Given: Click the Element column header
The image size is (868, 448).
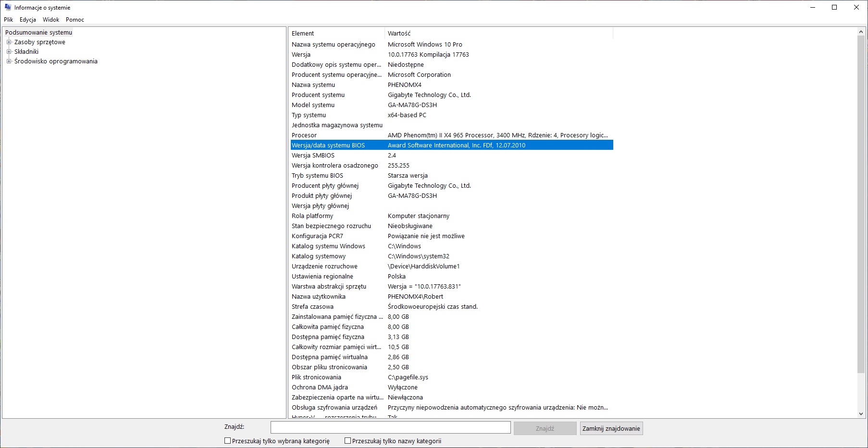Looking at the screenshot, I should 337,33.
